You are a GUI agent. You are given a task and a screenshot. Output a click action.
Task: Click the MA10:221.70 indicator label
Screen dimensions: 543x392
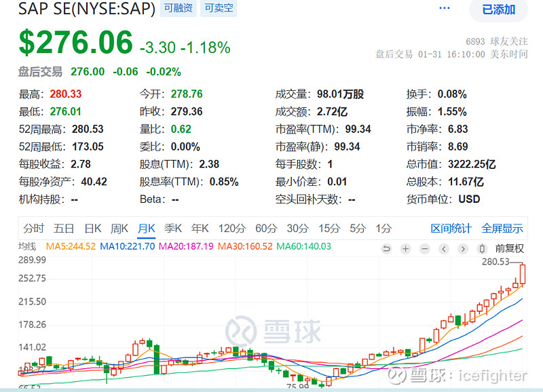pyautogui.click(x=127, y=246)
